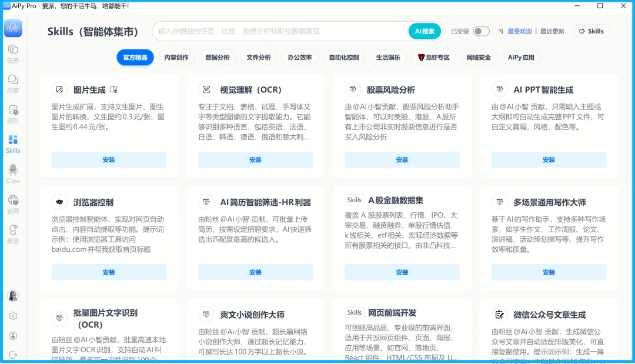
Task: Install the 股票风险分析 skill
Action: (402, 160)
